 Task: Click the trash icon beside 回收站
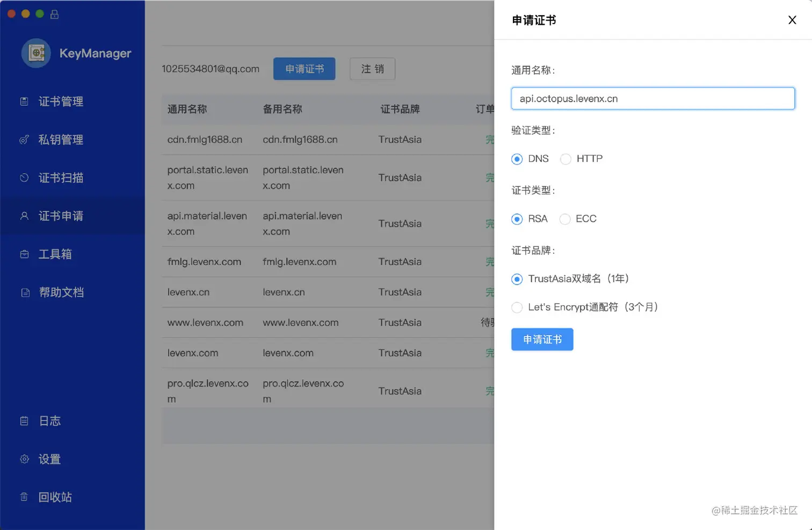click(x=24, y=497)
